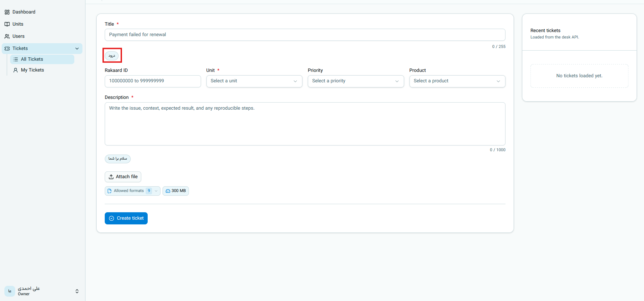Click the Units book icon
The image size is (644, 301).
pos(7,24)
